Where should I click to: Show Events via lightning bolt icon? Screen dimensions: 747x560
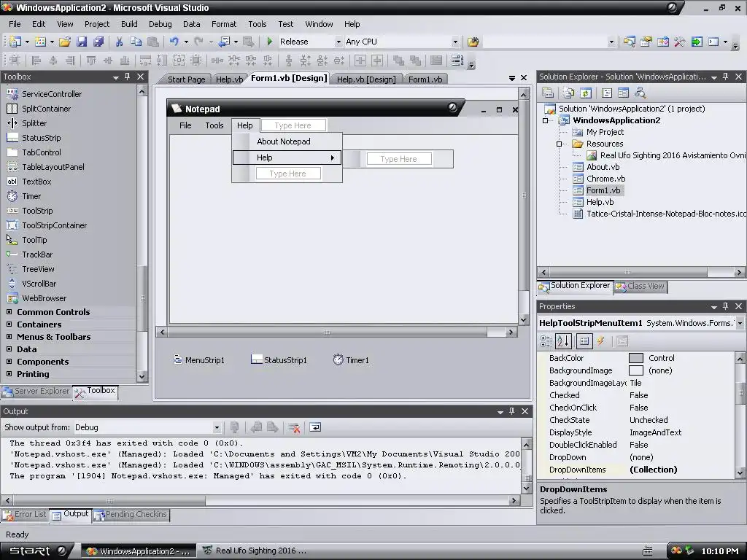(x=601, y=341)
